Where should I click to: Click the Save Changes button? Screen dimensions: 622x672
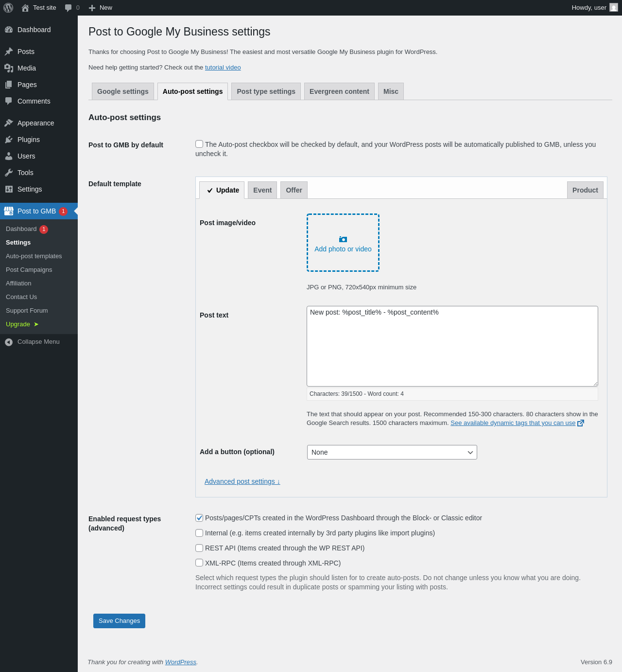point(119,621)
